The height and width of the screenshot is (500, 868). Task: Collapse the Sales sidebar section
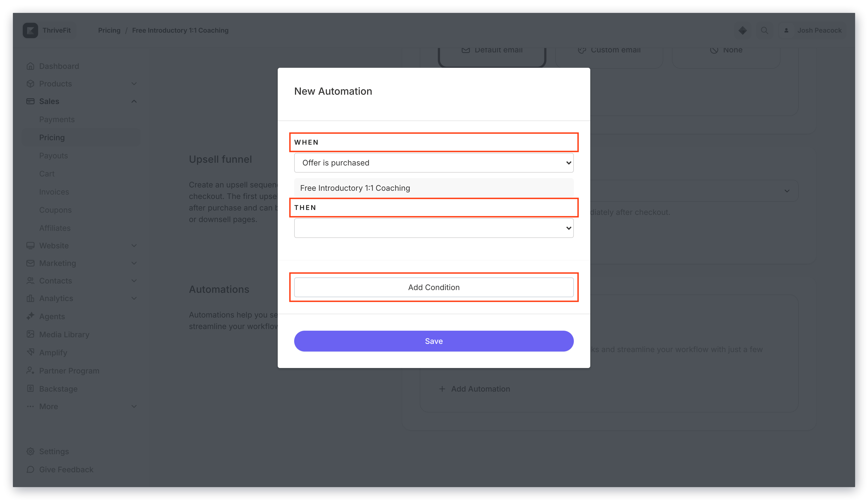tap(134, 101)
